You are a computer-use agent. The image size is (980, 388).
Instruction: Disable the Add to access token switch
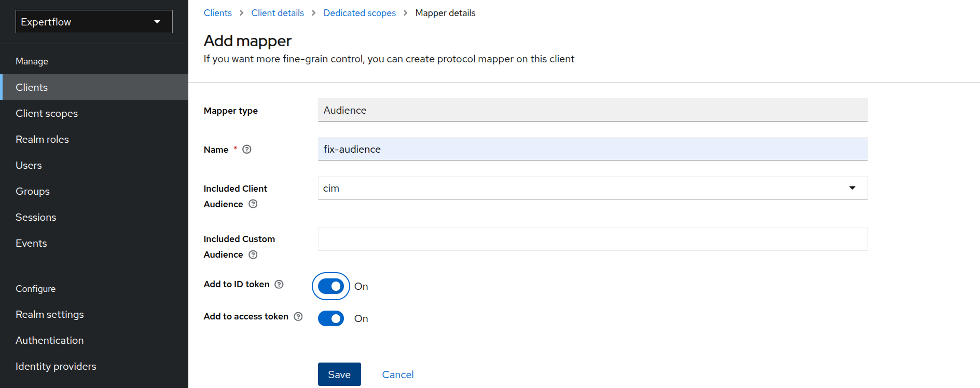coord(331,318)
